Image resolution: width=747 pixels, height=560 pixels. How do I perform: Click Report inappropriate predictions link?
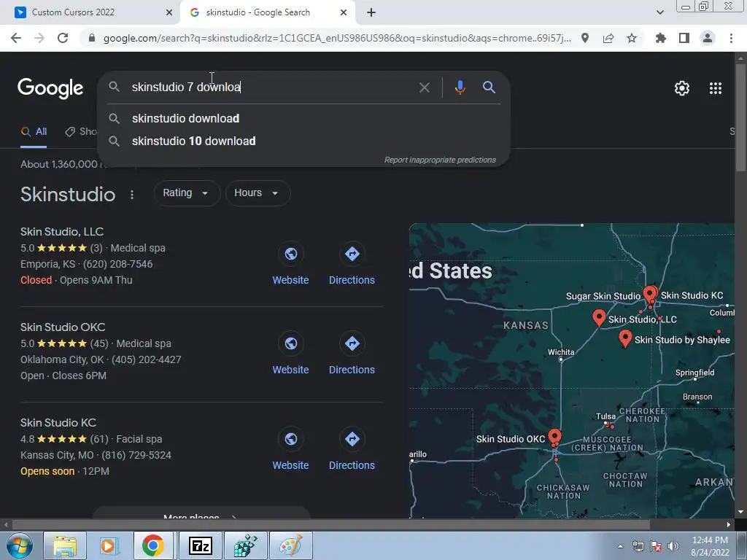pos(440,160)
